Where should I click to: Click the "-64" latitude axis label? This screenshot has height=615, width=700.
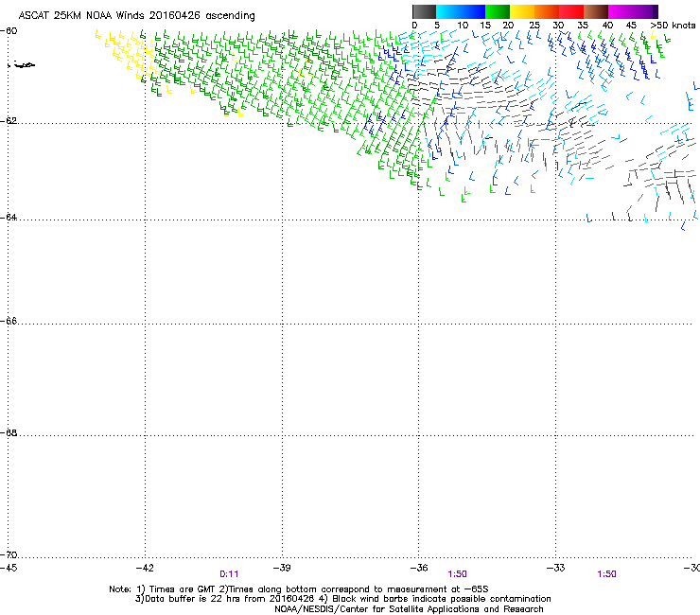9,218
